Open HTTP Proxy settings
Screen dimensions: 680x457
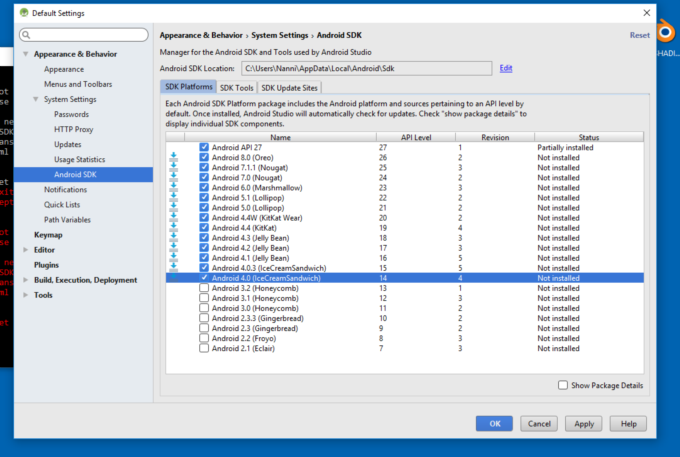pos(74,129)
